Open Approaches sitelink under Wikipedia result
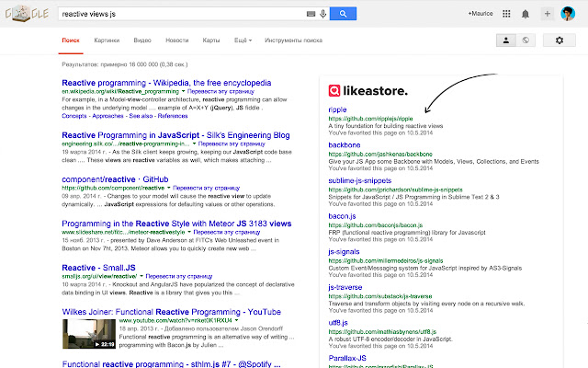This screenshot has width=588, height=368. click(108, 116)
